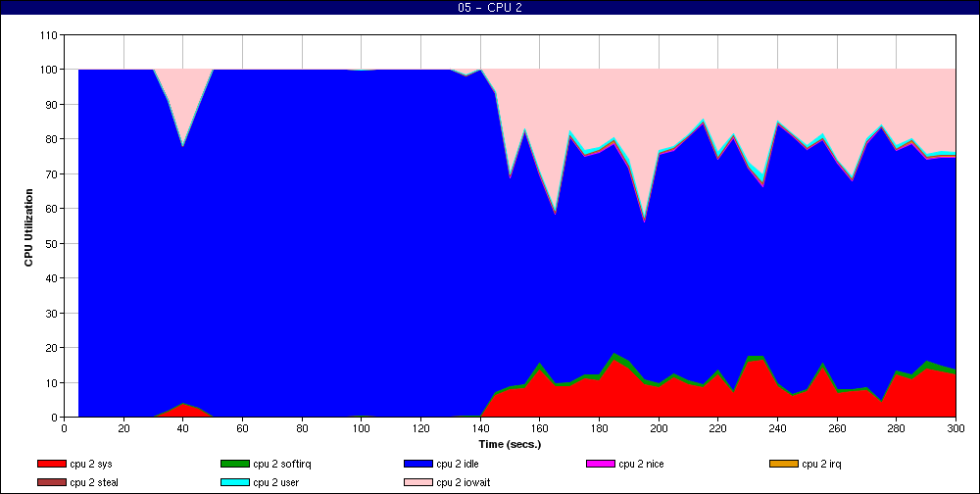Click the magenta cpu 2 nice legend swatch
The height and width of the screenshot is (494, 980).
coord(600,464)
